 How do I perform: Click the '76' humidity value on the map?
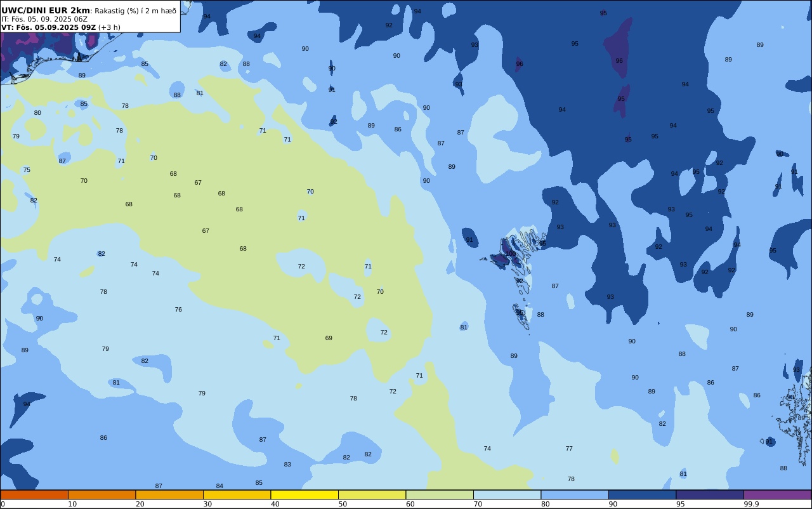178,310
